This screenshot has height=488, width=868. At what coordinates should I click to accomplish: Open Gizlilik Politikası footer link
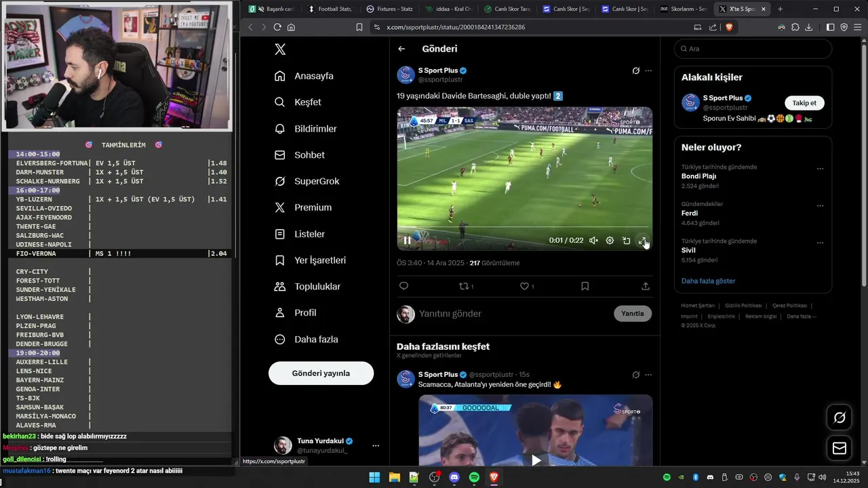coord(743,306)
